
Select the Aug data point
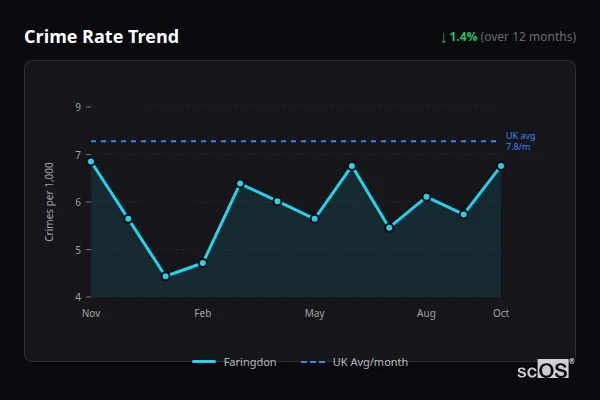426,197
